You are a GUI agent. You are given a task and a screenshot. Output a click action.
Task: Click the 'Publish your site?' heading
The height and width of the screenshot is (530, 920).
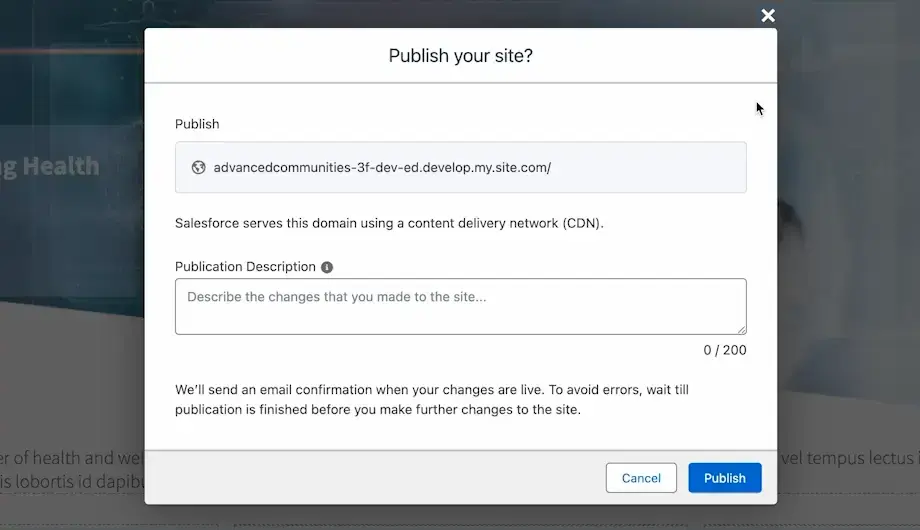click(x=461, y=55)
